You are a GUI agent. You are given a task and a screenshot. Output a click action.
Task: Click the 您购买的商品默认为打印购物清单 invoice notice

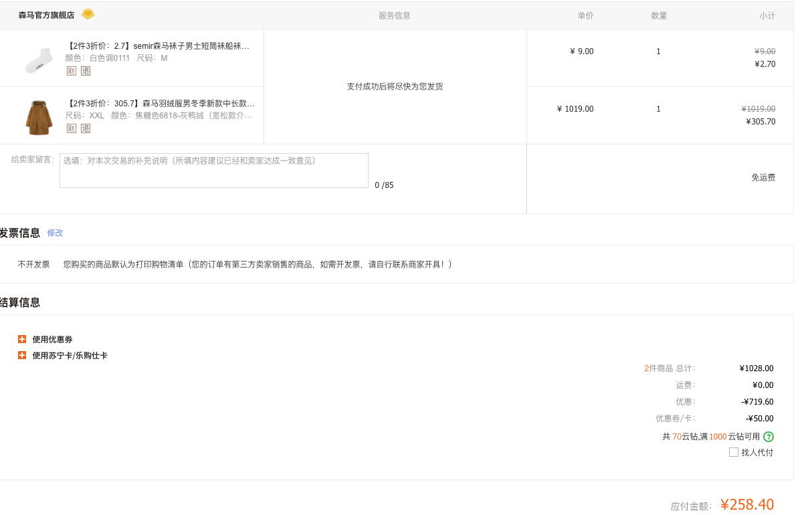click(258, 264)
